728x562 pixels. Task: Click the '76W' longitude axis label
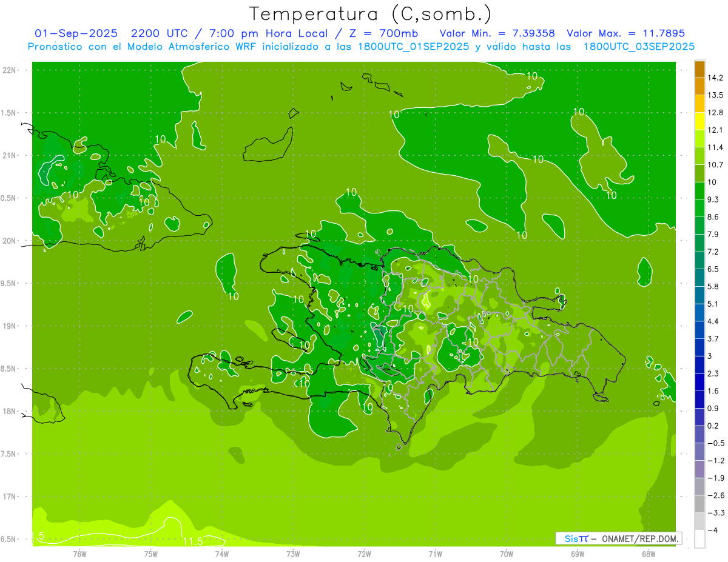(x=79, y=554)
